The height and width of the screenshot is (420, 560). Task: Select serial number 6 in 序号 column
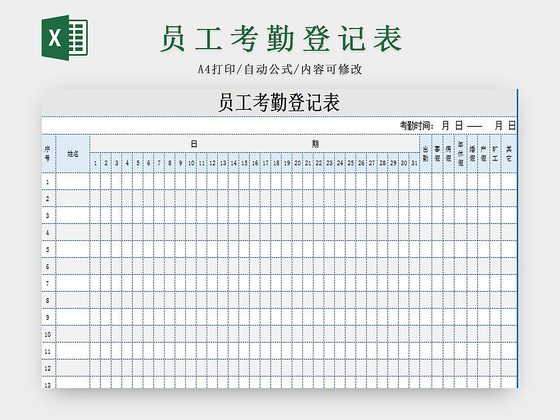click(x=48, y=266)
